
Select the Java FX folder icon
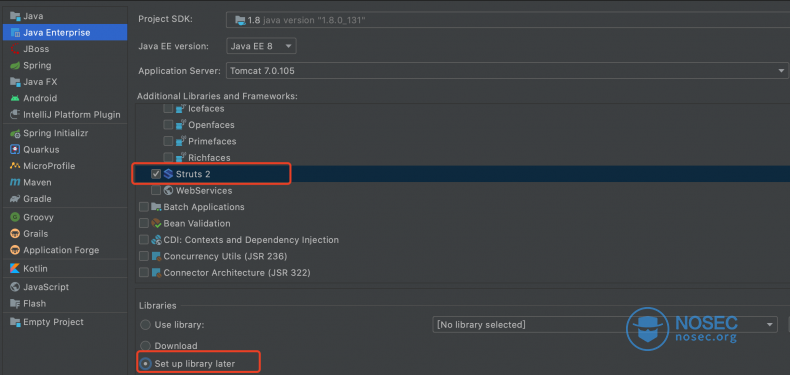pos(15,82)
